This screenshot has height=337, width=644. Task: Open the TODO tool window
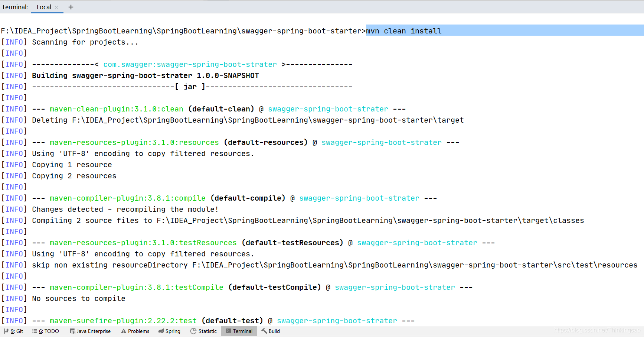46,331
